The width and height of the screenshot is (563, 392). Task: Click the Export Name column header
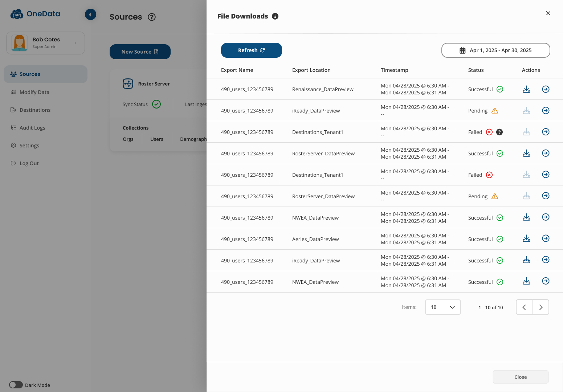pyautogui.click(x=237, y=70)
